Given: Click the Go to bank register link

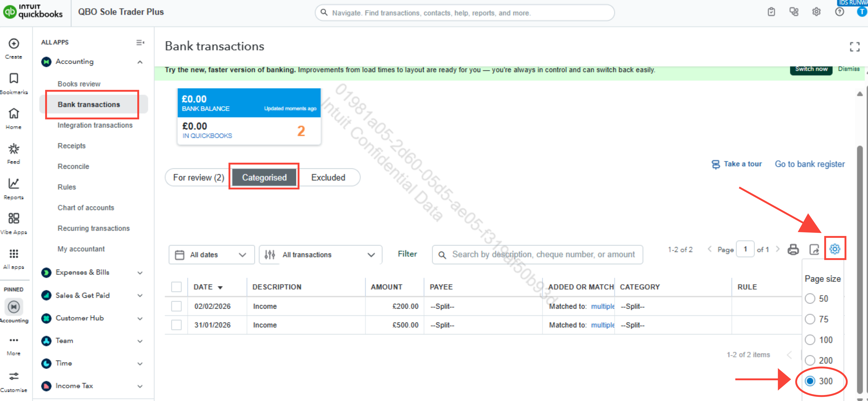Looking at the screenshot, I should click(x=809, y=164).
